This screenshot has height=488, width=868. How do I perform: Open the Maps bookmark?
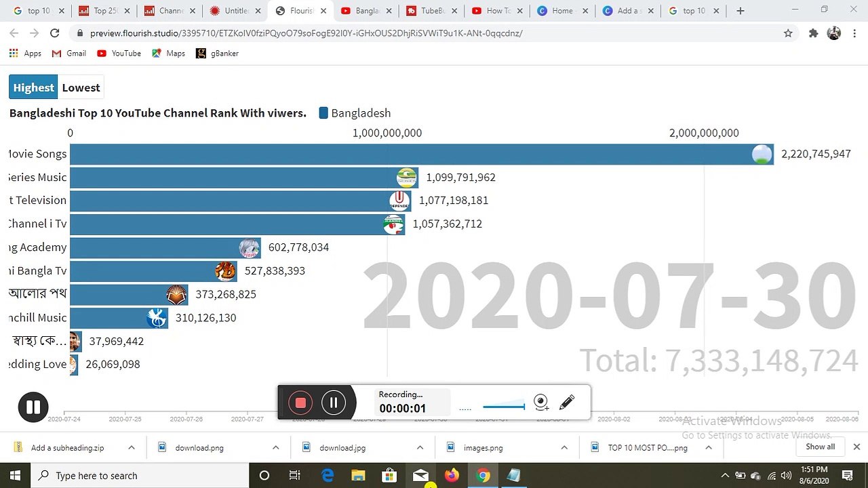[x=168, y=54]
